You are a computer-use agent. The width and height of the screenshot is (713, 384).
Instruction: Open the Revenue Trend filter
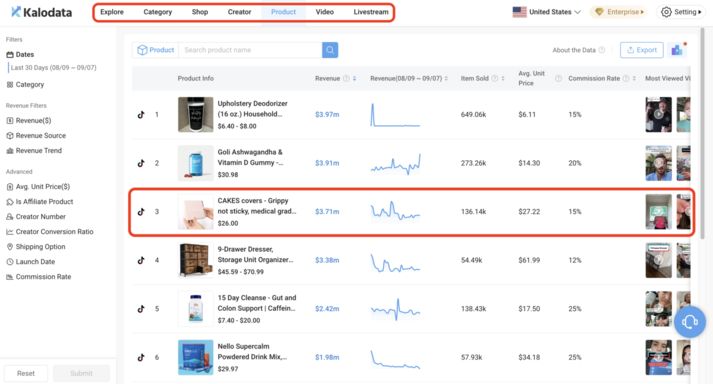[34, 150]
